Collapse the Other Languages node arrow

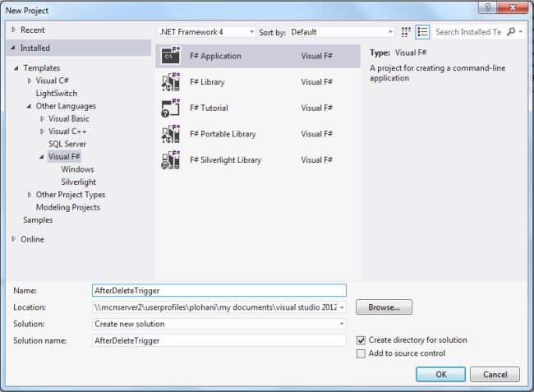point(29,106)
